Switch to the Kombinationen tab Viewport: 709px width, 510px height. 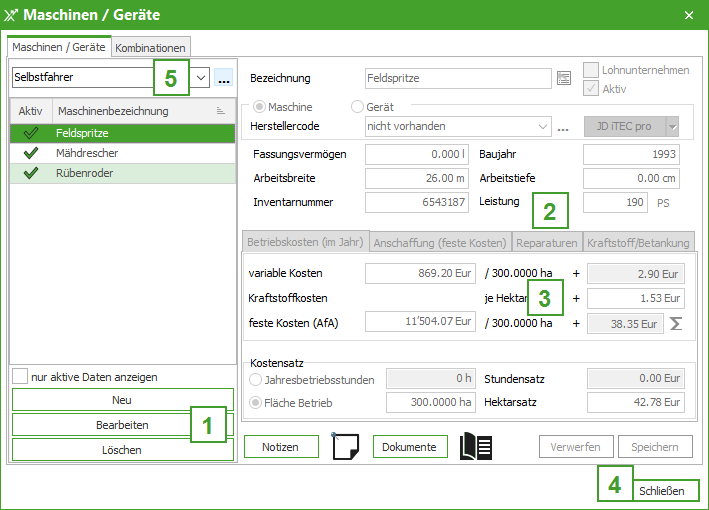[150, 47]
